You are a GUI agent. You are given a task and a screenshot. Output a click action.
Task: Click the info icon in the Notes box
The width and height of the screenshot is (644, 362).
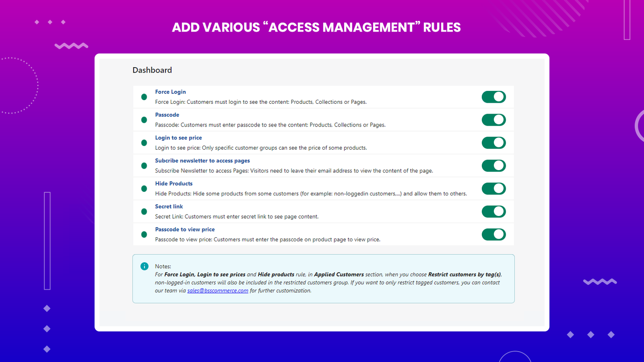click(144, 266)
